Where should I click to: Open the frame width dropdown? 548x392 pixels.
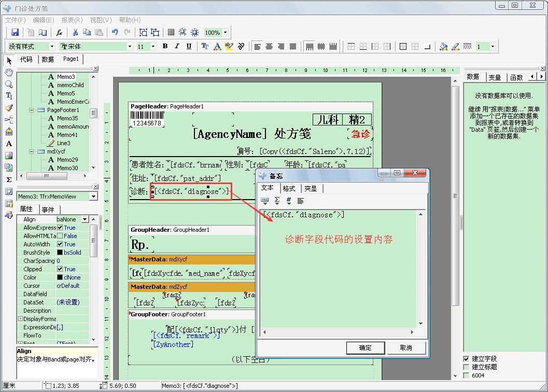[493, 46]
